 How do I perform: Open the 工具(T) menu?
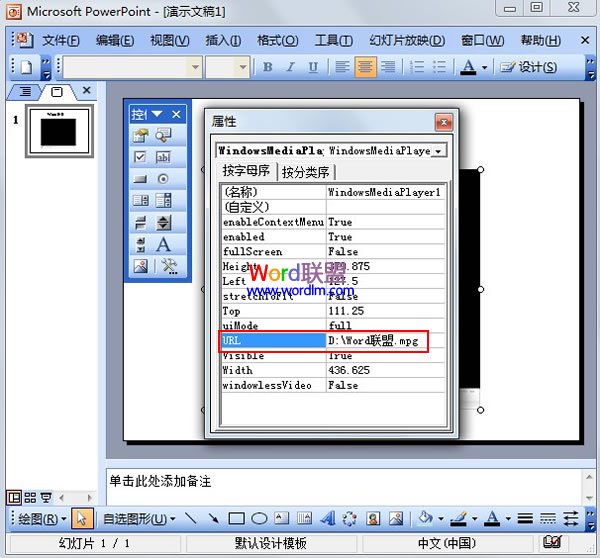[x=334, y=40]
